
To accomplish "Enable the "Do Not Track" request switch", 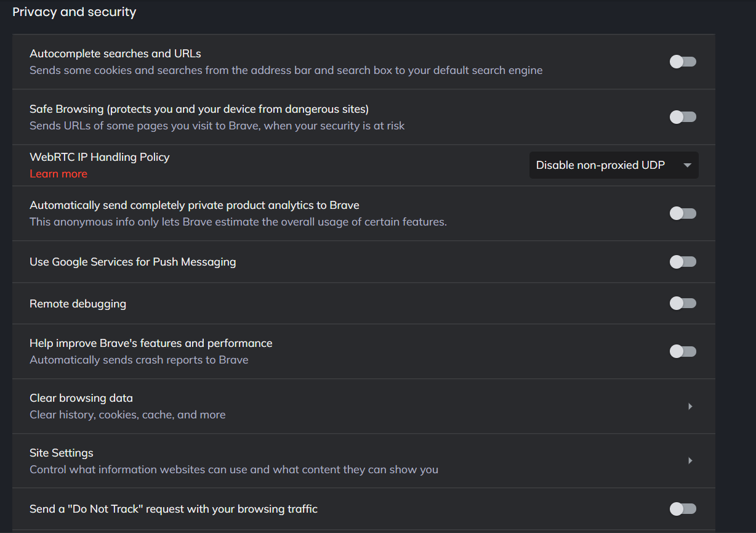I will click(683, 508).
